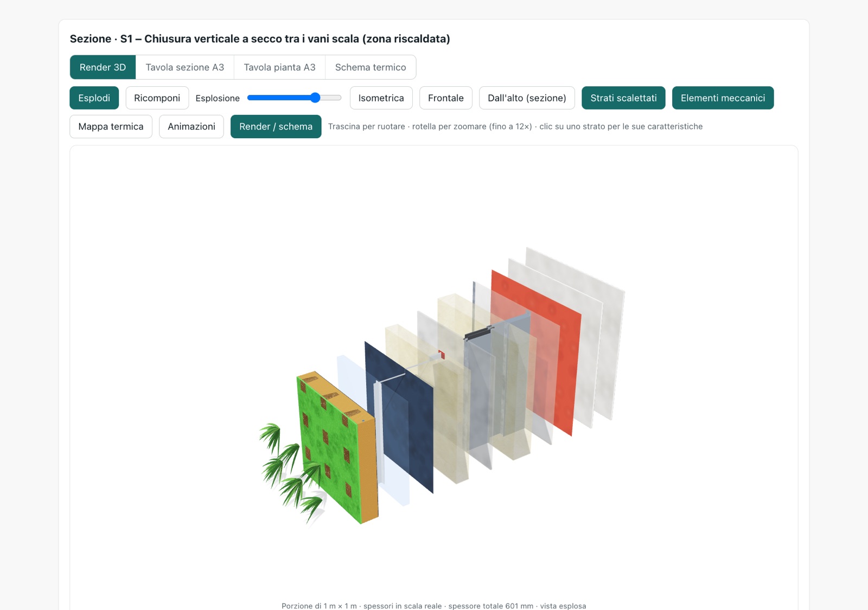Screen dimensions: 868x610
Task: Switch to the Schema termico tab
Action: [x=371, y=67]
